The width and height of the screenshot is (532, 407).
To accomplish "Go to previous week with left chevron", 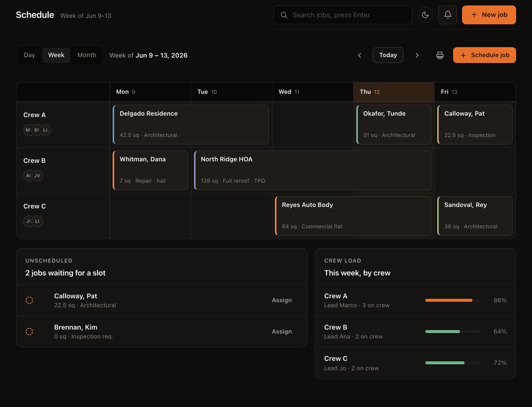I will point(359,55).
